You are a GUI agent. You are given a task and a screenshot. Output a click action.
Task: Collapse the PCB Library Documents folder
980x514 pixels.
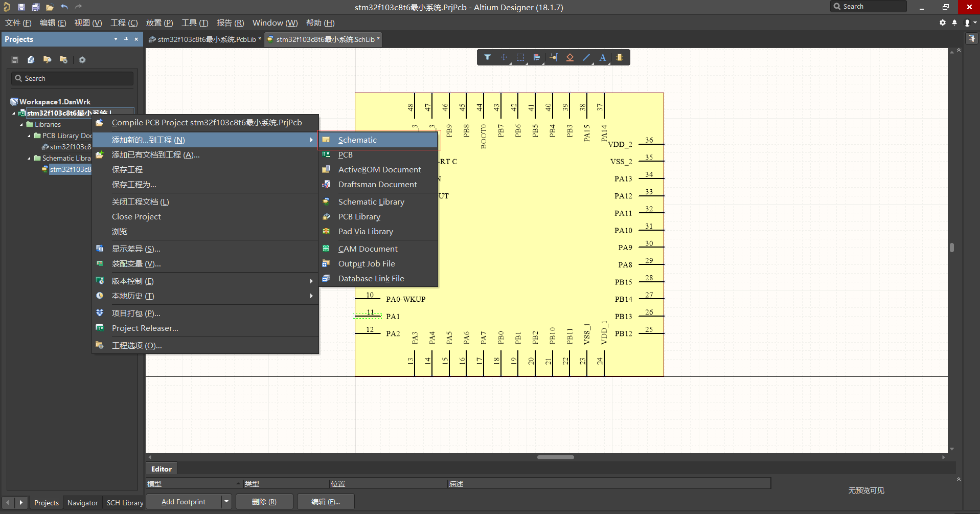[x=29, y=136]
